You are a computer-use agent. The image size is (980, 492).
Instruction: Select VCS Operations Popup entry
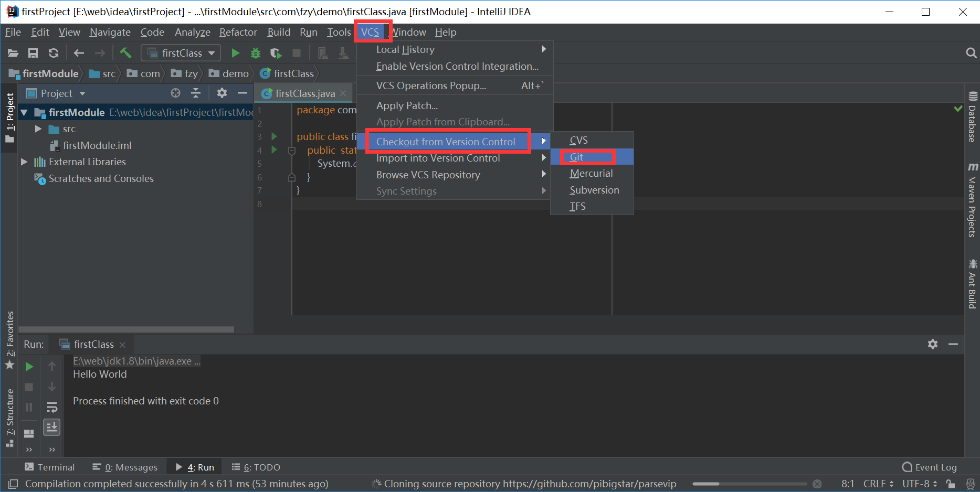pyautogui.click(x=455, y=85)
